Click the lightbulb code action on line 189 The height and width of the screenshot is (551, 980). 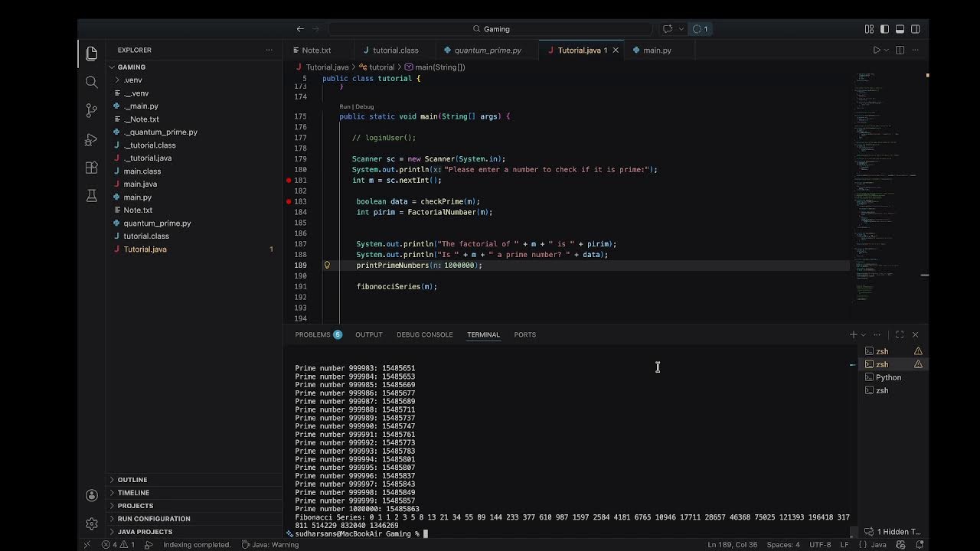(x=327, y=266)
